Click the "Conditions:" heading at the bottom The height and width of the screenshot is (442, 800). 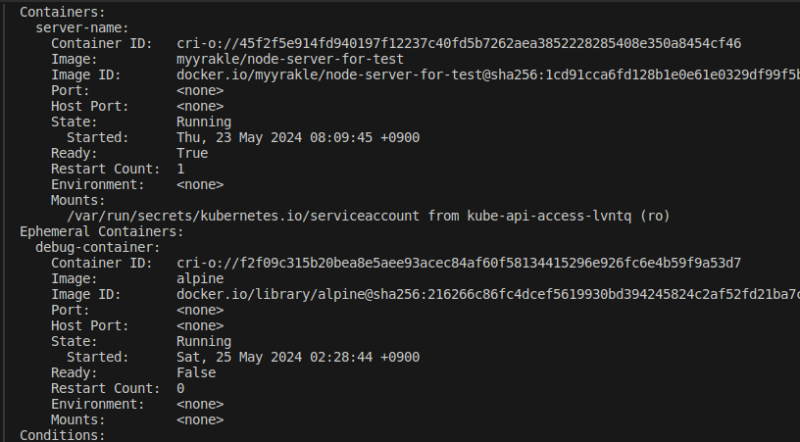coord(60,435)
